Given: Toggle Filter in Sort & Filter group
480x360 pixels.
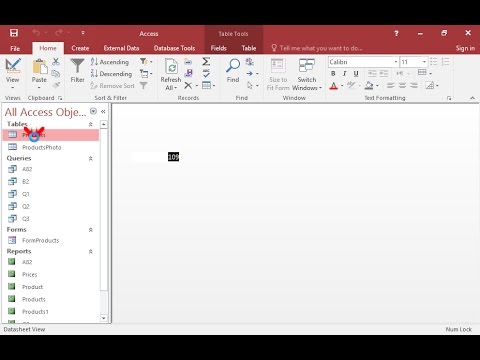Looking at the screenshot, I should 143,86.
